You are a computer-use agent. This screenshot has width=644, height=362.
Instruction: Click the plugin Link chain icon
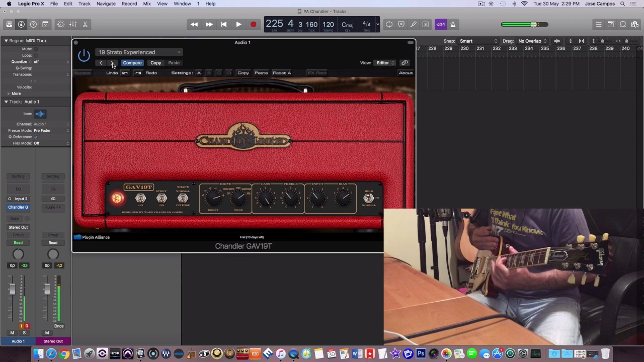pos(405,63)
